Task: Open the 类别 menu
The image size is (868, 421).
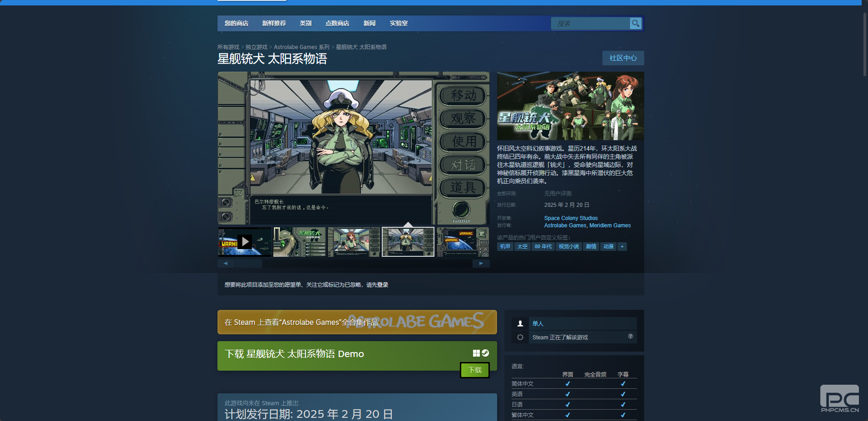Action: [x=306, y=23]
